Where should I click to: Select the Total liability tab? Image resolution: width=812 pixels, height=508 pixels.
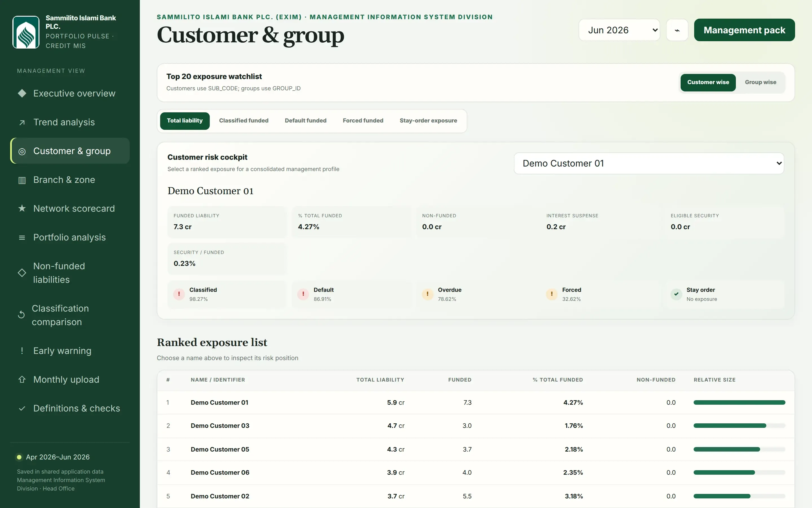(185, 121)
